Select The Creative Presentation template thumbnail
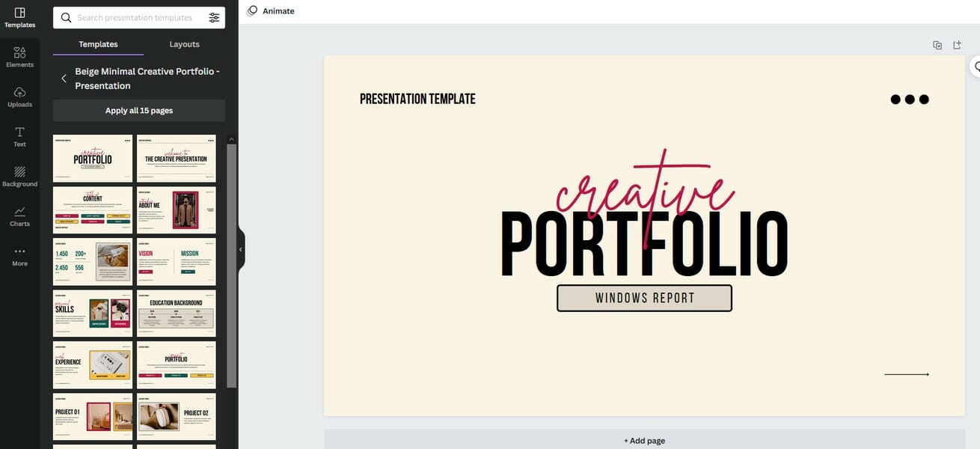The height and width of the screenshot is (449, 980). (x=177, y=158)
